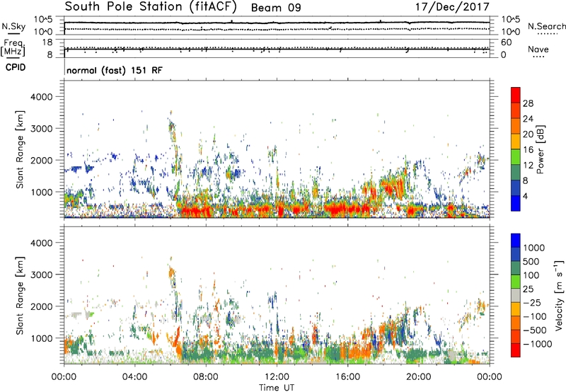Click the 'Power [dB]' colorbar label
This screenshot has height=392, width=566.
click(x=540, y=149)
